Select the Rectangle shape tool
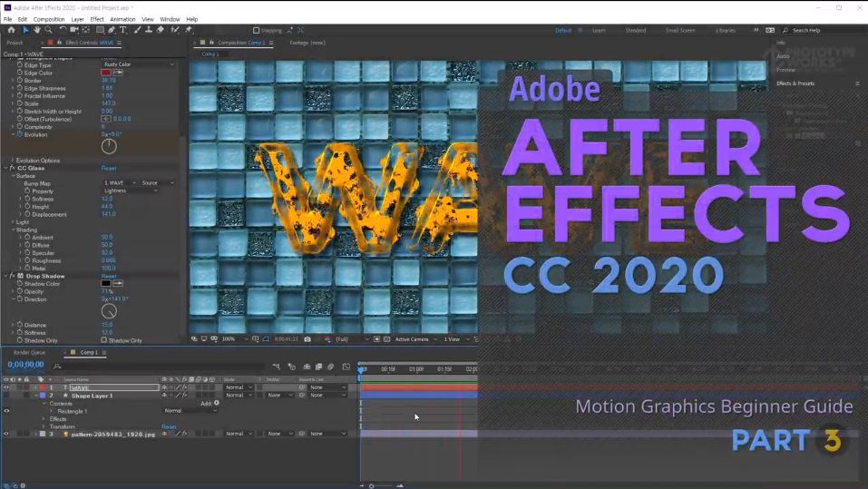 click(100, 30)
